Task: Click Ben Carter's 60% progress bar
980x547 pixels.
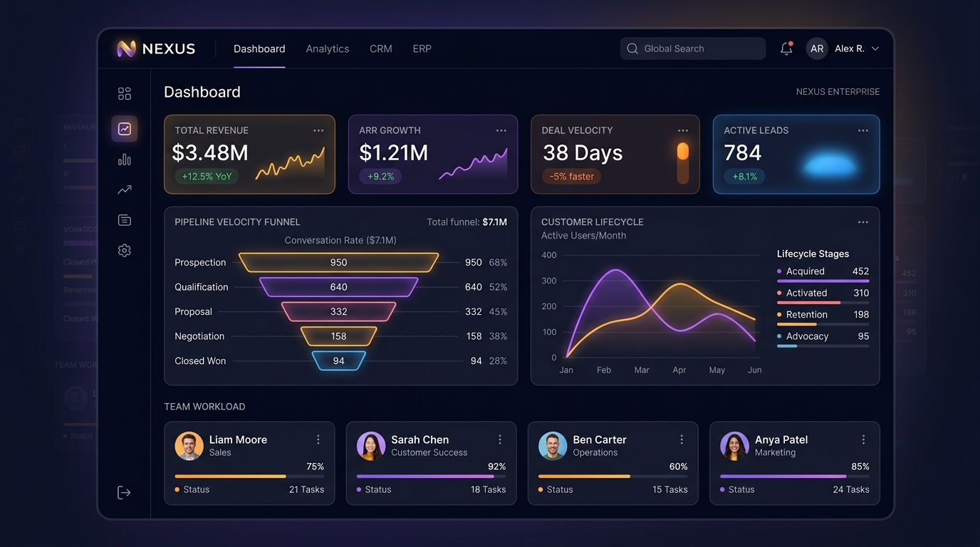Action: pos(612,476)
